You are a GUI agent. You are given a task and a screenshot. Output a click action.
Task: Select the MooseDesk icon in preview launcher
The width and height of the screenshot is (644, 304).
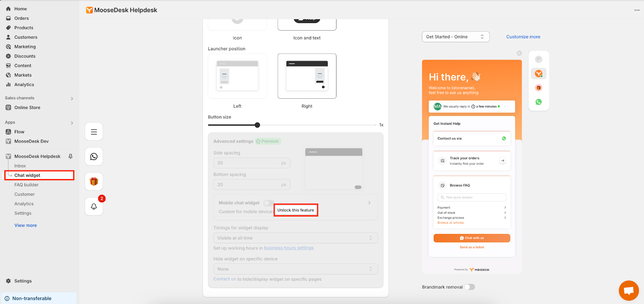point(539,74)
